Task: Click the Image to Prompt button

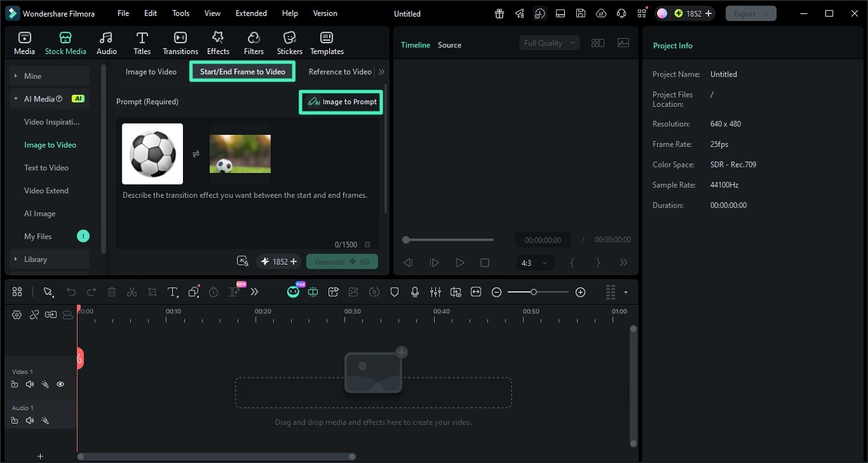Action: click(x=341, y=102)
